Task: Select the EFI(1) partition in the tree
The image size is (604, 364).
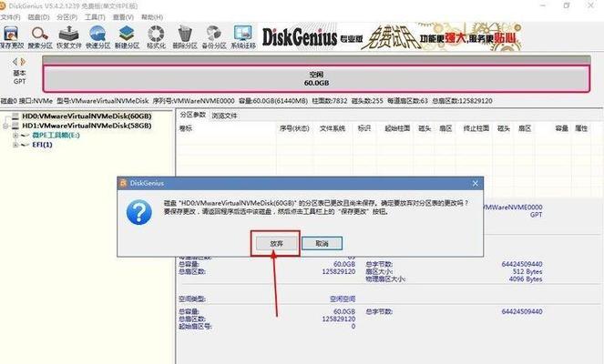Action: click(x=42, y=145)
